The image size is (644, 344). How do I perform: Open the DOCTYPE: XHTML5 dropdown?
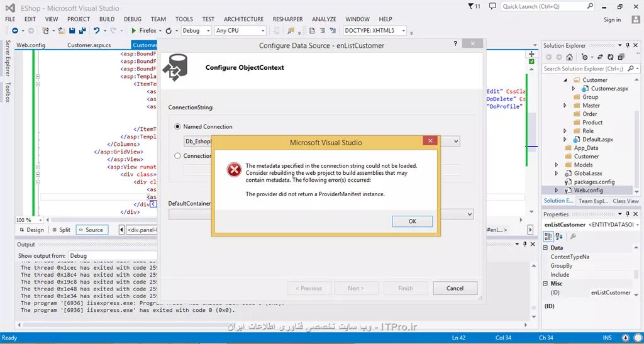pyautogui.click(x=375, y=31)
